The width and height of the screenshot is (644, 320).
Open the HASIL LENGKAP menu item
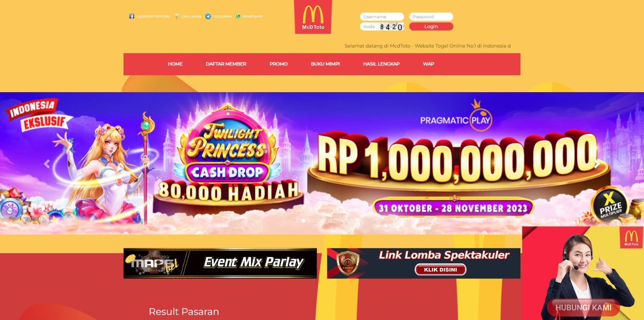coord(381,64)
